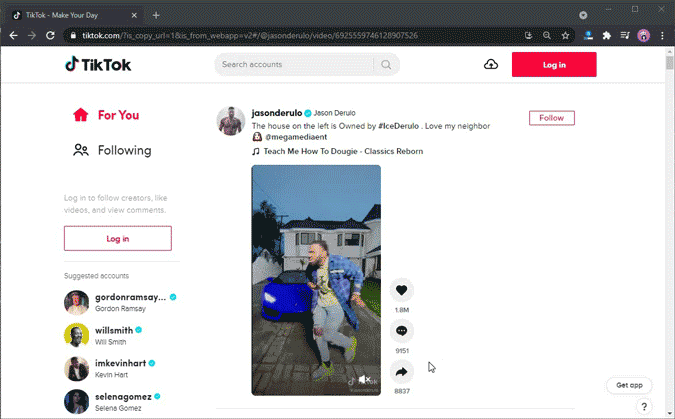Click the search magnifier icon
The width and height of the screenshot is (675, 419).
[x=386, y=65]
